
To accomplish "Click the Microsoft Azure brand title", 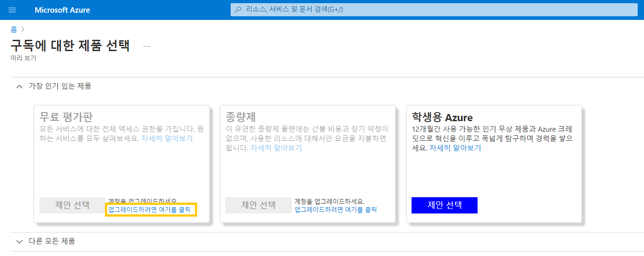I will (62, 10).
